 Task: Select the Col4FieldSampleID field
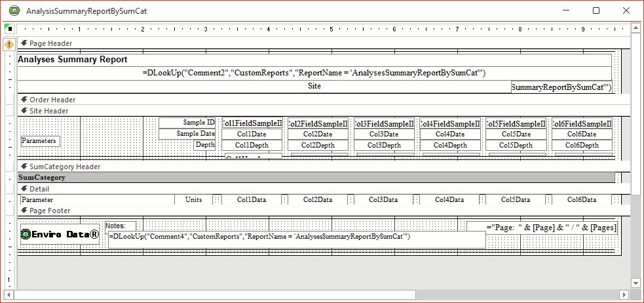coord(450,123)
